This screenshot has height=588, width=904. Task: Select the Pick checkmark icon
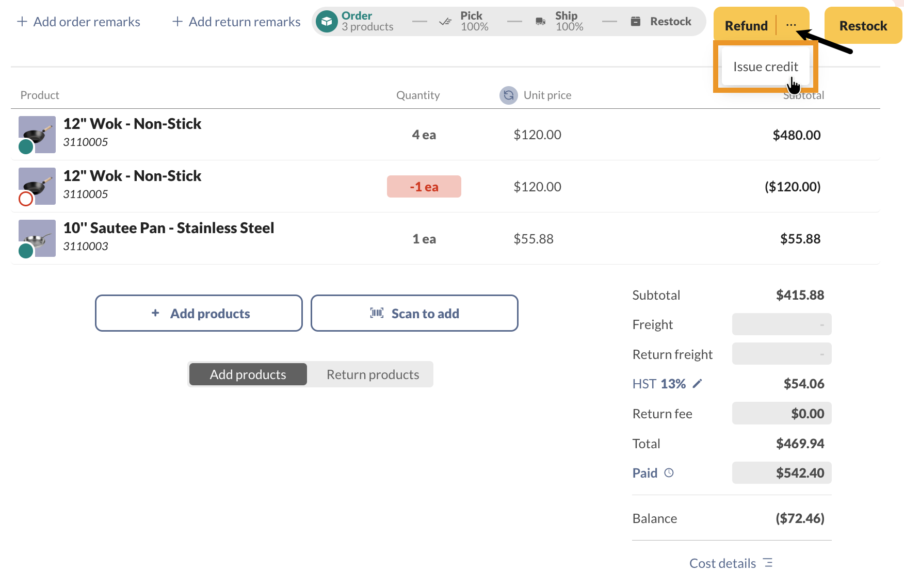445,21
